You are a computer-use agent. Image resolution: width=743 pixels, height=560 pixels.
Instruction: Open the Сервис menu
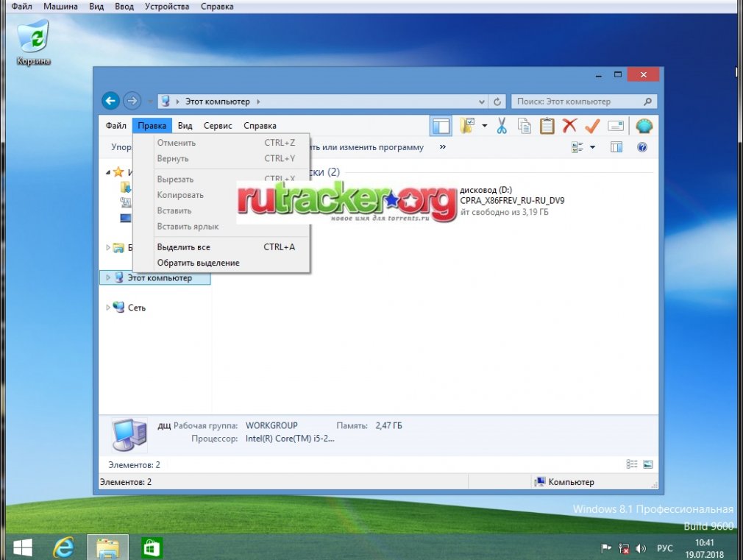(218, 126)
